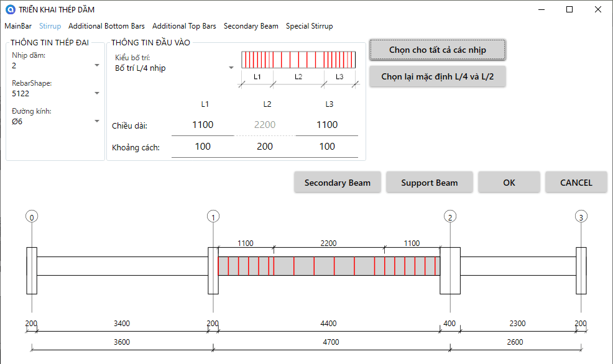Click the L2 Khoảng cách field 200
The height and width of the screenshot is (364, 613).
pyautogui.click(x=265, y=147)
